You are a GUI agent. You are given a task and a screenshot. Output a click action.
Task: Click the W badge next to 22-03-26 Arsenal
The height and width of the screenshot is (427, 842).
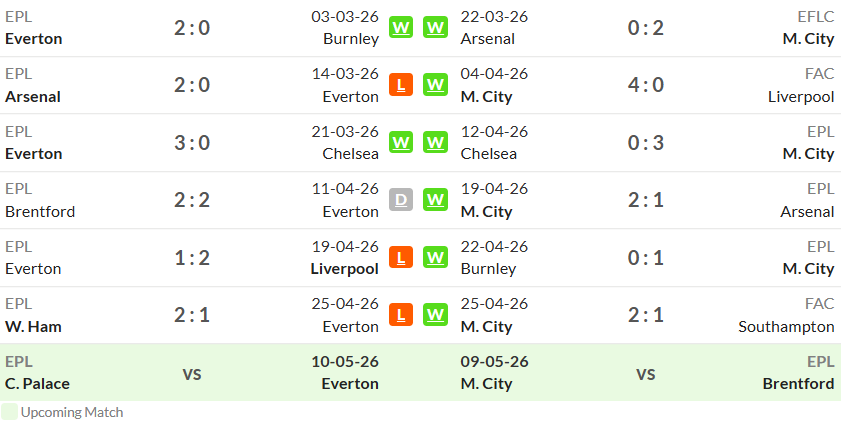coord(435,27)
